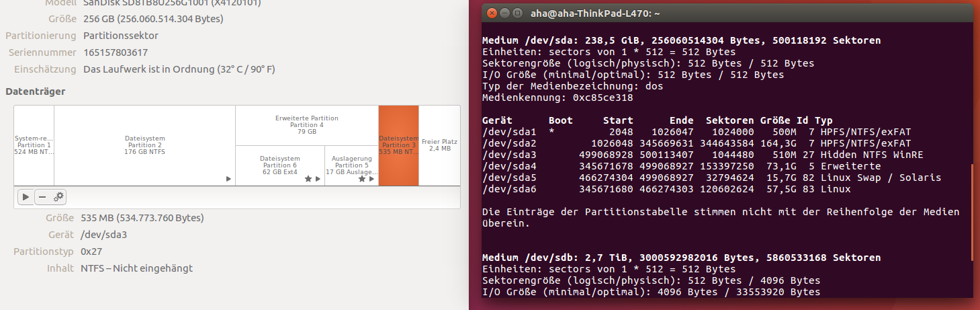
Task: Click 'Medium /dev/sda' header line in terminal
Action: click(682, 40)
